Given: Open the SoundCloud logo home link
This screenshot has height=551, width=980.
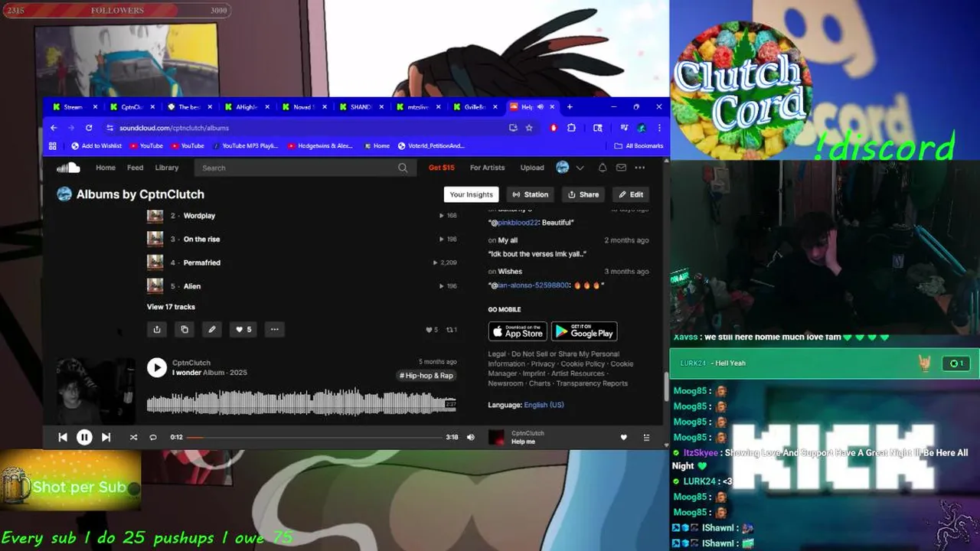Looking at the screenshot, I should tap(68, 168).
